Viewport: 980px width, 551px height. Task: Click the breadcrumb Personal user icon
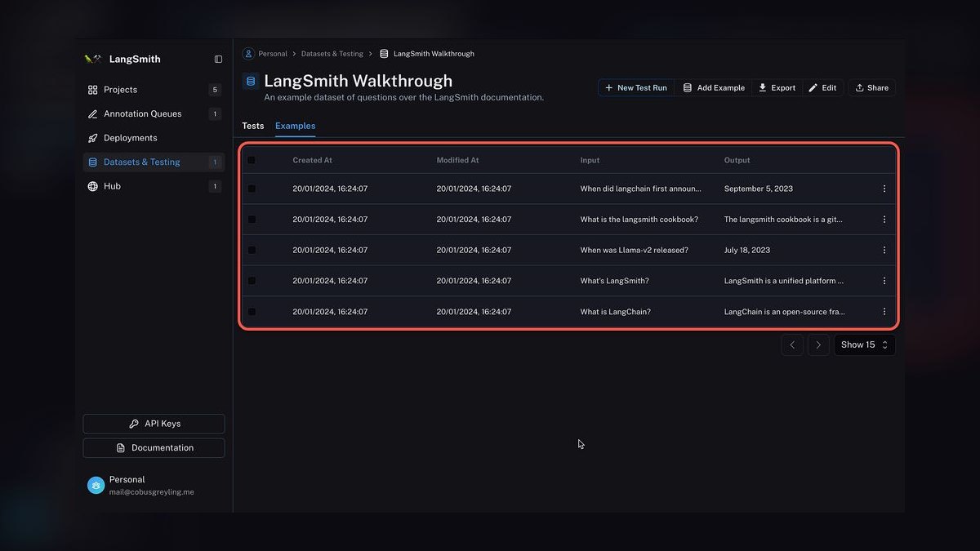pos(248,54)
